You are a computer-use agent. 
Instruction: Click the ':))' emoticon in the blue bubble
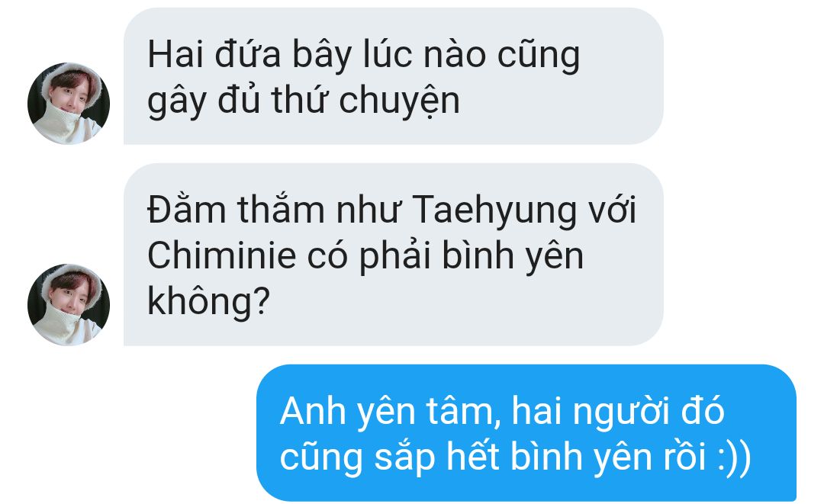734,456
